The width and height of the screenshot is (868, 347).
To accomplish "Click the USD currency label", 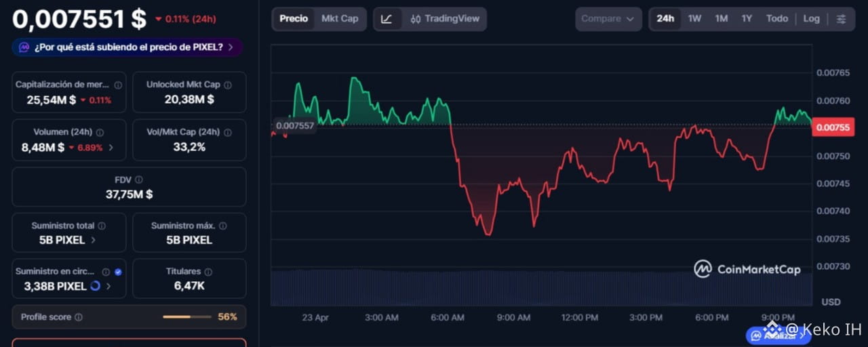I will coord(831,302).
